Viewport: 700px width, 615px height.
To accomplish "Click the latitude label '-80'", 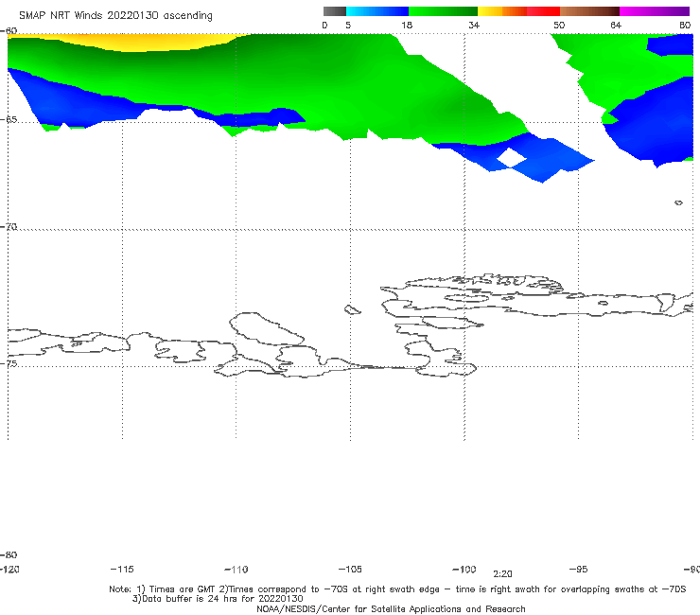I will point(9,555).
